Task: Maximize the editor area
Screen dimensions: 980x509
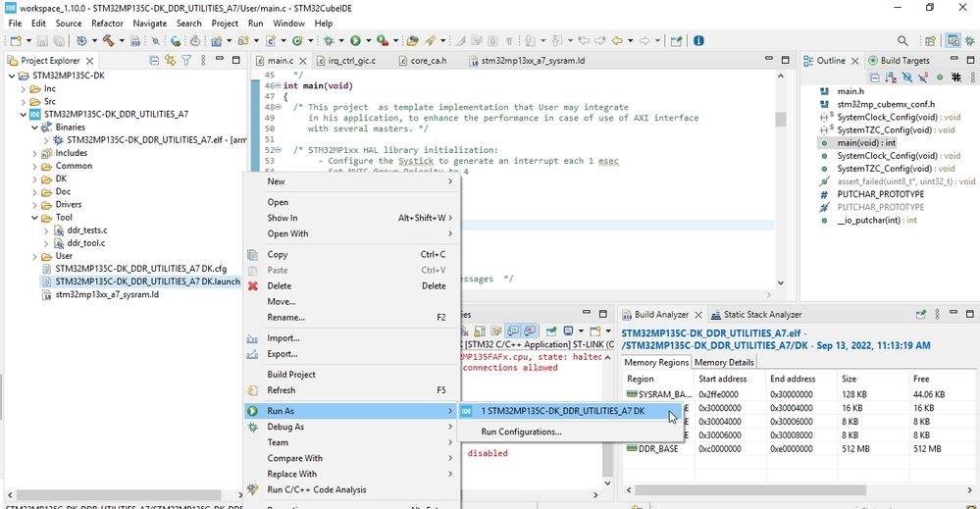Action: click(x=786, y=60)
